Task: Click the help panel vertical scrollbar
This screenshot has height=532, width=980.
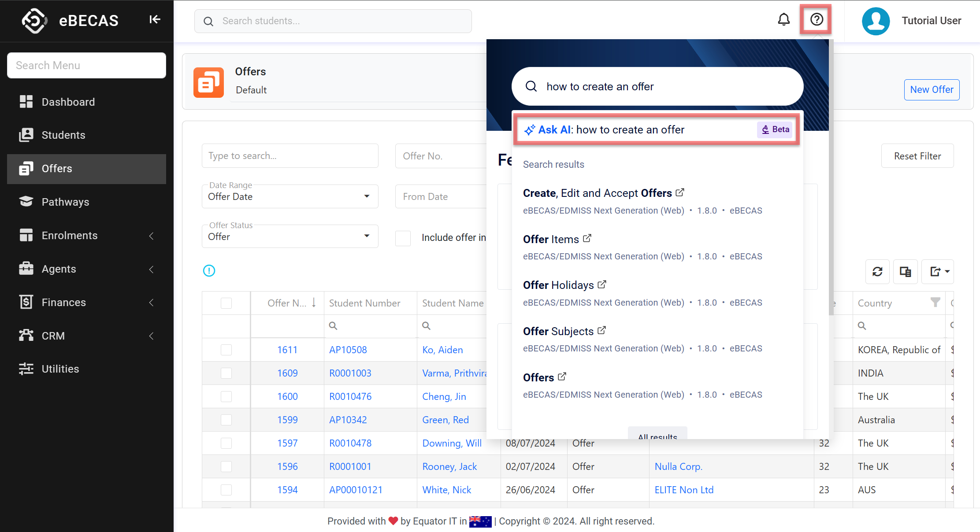Action: [831, 176]
